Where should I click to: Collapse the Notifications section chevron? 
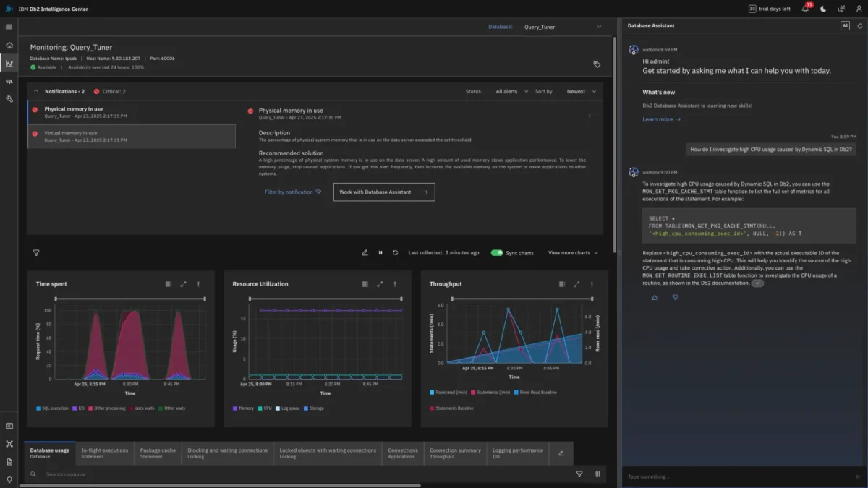pos(36,92)
